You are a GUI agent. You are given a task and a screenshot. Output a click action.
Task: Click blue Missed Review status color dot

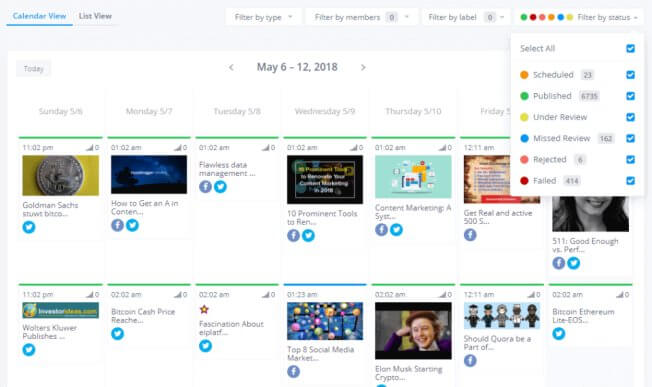tap(524, 138)
